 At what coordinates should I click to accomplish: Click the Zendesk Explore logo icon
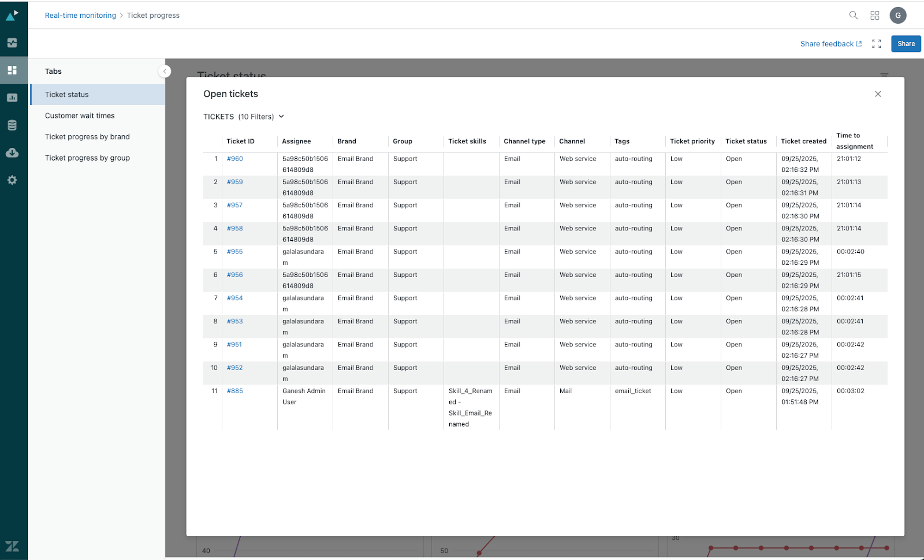click(x=12, y=15)
